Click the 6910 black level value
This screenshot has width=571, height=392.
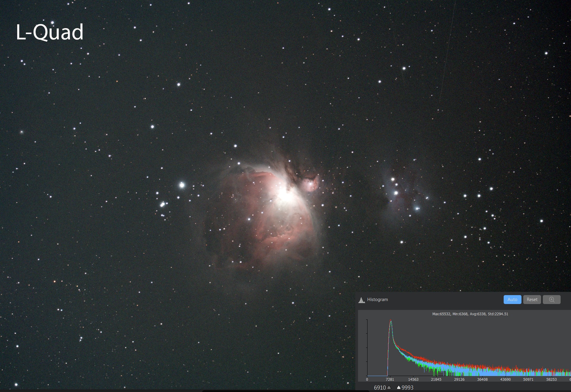[x=380, y=388]
